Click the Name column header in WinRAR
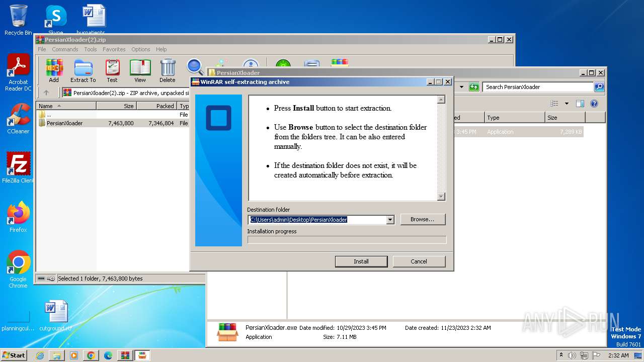 tap(66, 106)
